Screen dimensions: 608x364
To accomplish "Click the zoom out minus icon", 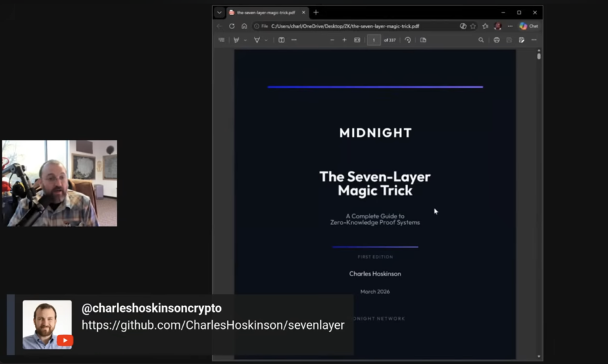I will (x=332, y=40).
